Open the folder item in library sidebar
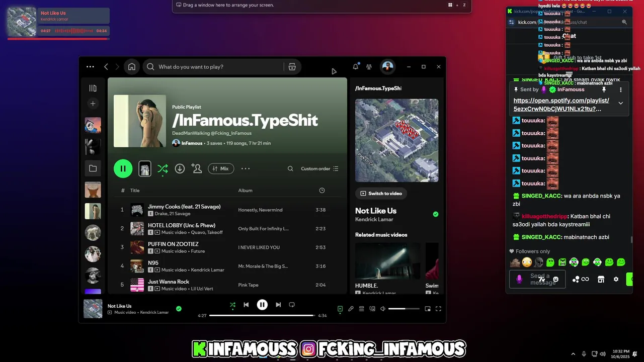This screenshot has height=362, width=644. [93, 168]
